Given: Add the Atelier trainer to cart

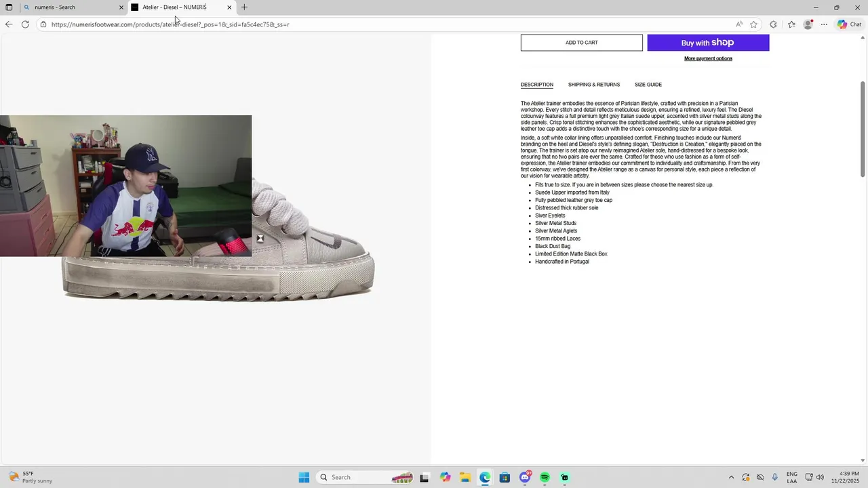Looking at the screenshot, I should (x=581, y=43).
